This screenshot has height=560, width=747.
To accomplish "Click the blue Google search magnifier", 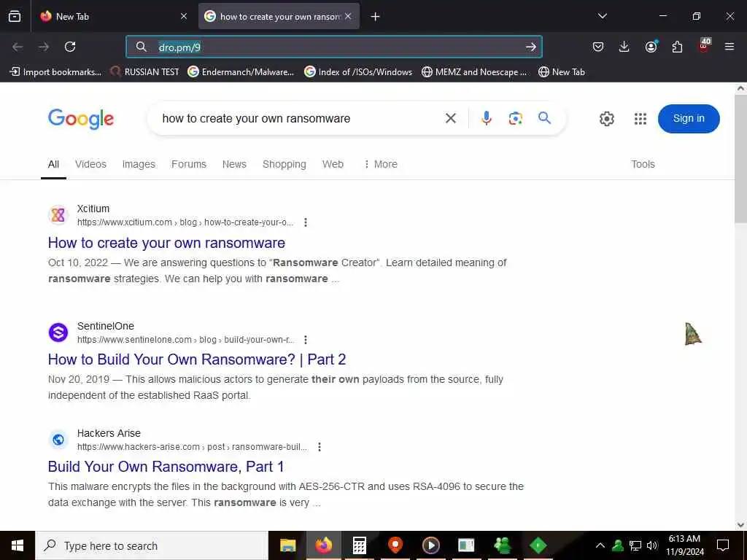I will tap(544, 117).
